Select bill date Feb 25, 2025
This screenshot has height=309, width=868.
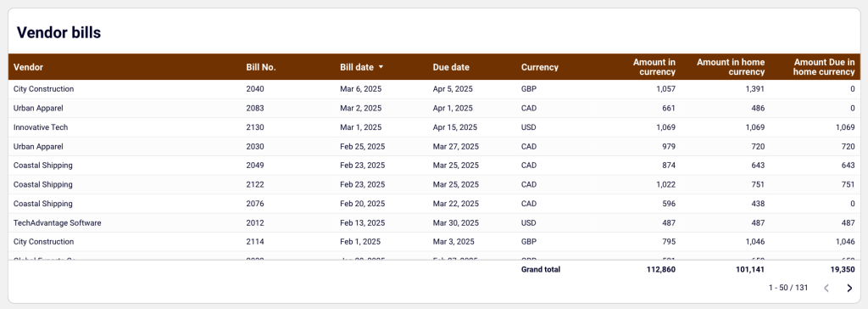[362, 147]
